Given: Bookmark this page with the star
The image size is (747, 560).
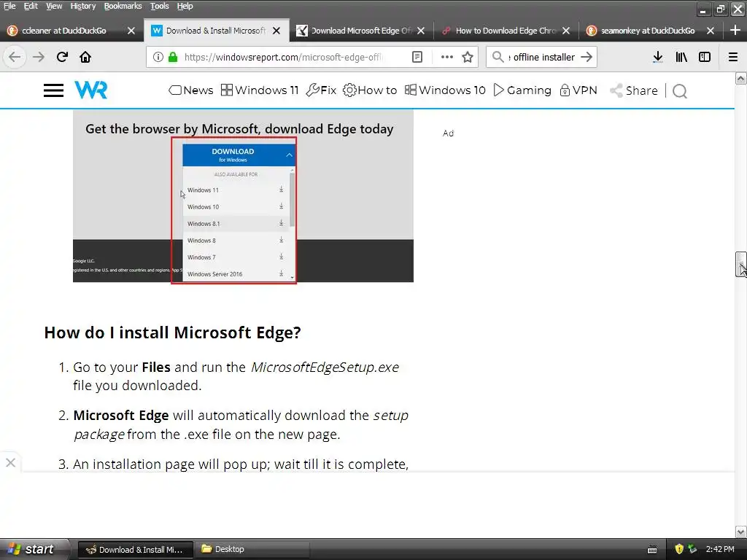Looking at the screenshot, I should pos(468,57).
